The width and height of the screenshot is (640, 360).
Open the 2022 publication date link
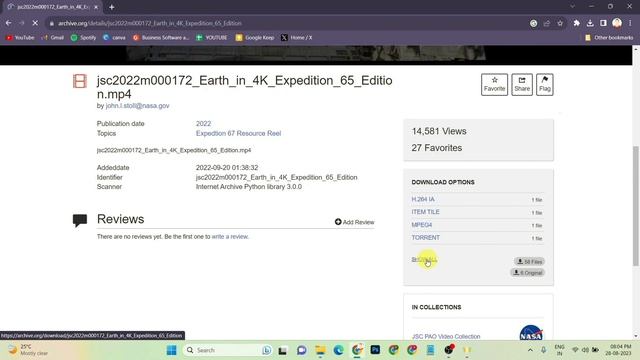203,124
